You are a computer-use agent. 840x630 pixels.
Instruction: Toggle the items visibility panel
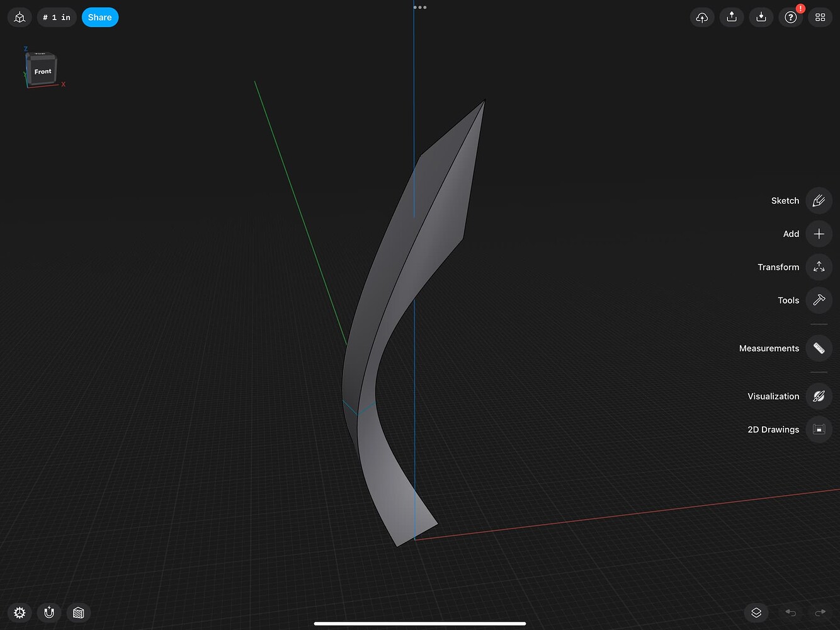tap(756, 612)
